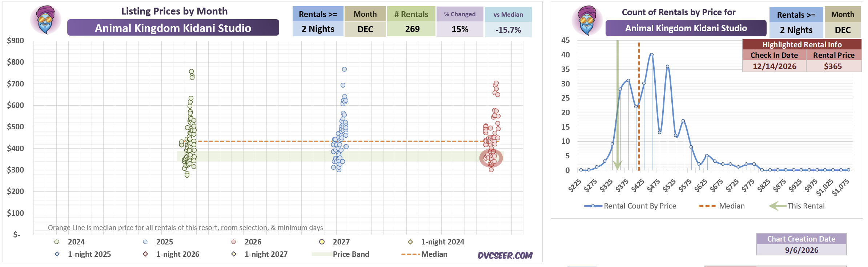
Task: Click the green This Rental arrow legend icon
Action: click(x=777, y=206)
